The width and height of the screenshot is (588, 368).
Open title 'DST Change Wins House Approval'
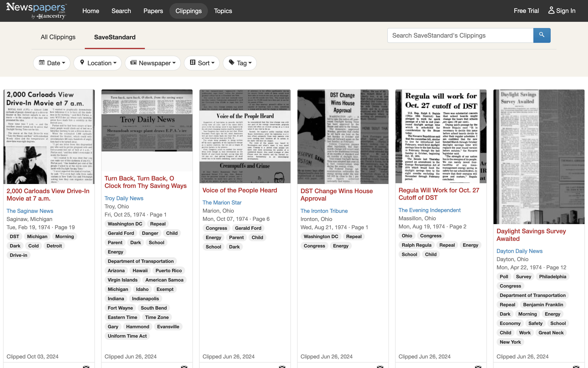click(x=337, y=195)
